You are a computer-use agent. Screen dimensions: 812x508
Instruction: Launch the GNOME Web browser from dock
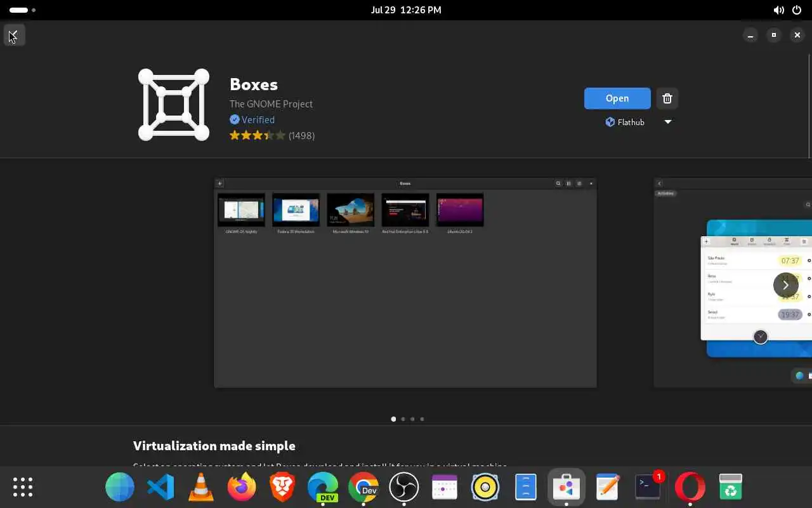click(x=120, y=488)
